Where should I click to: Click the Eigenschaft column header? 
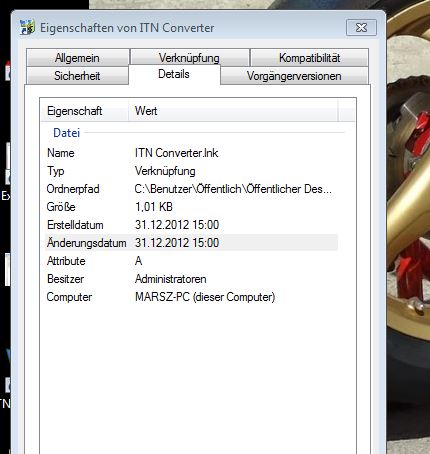(x=84, y=111)
